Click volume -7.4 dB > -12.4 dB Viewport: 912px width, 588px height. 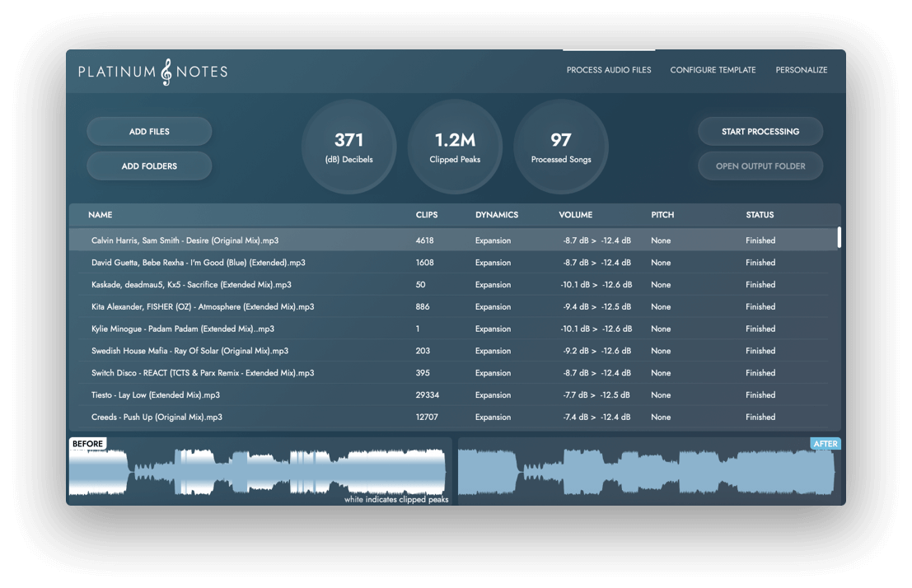click(596, 417)
